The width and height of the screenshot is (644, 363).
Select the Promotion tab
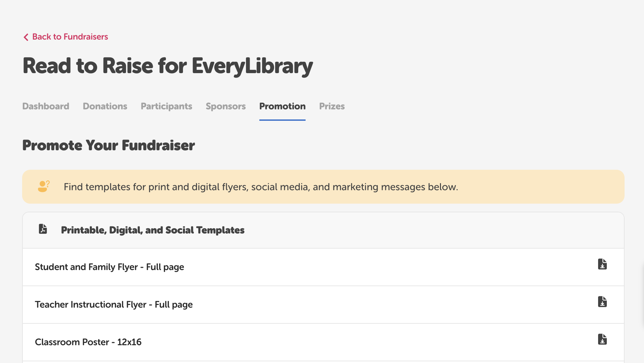[282, 106]
